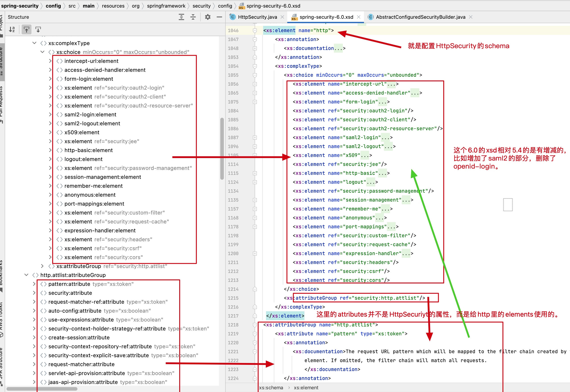The image size is (570, 392).
Task: Click xs:element in editor breadcrumb
Action: 306,388
